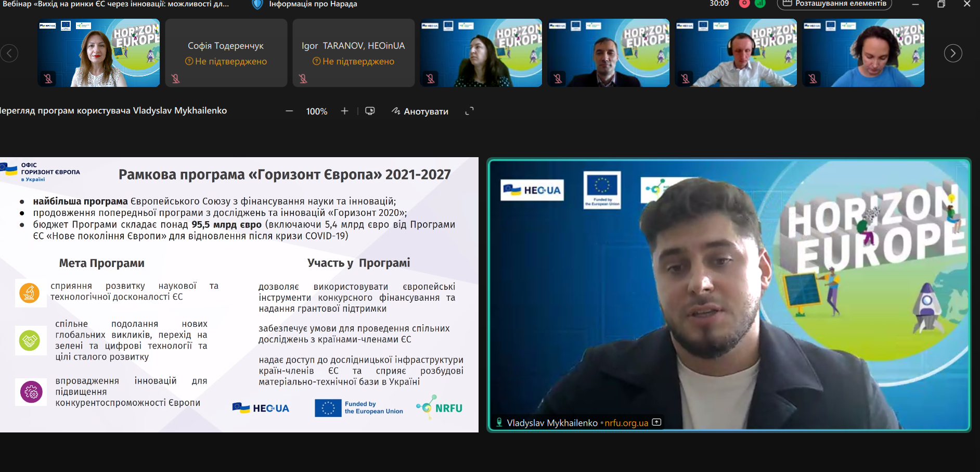The image size is (980, 472).
Task: Select the man in dark suit thumbnail
Action: [x=609, y=53]
